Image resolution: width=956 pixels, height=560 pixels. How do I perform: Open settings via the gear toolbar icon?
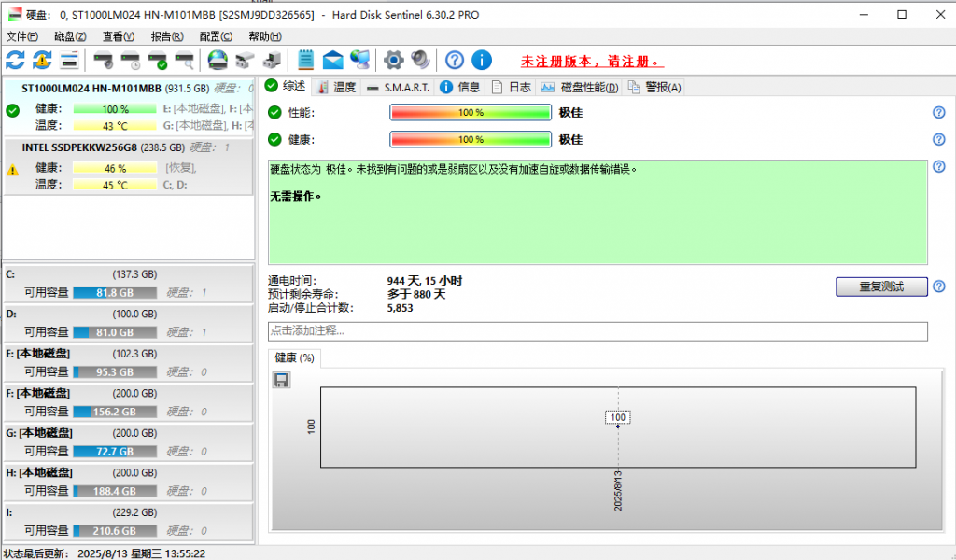tap(393, 61)
